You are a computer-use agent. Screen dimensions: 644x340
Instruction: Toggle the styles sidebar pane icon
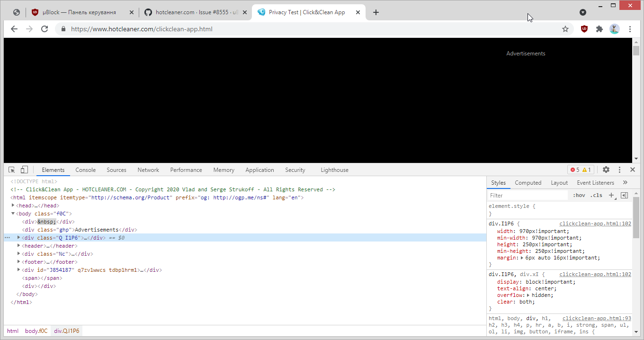pyautogui.click(x=624, y=195)
